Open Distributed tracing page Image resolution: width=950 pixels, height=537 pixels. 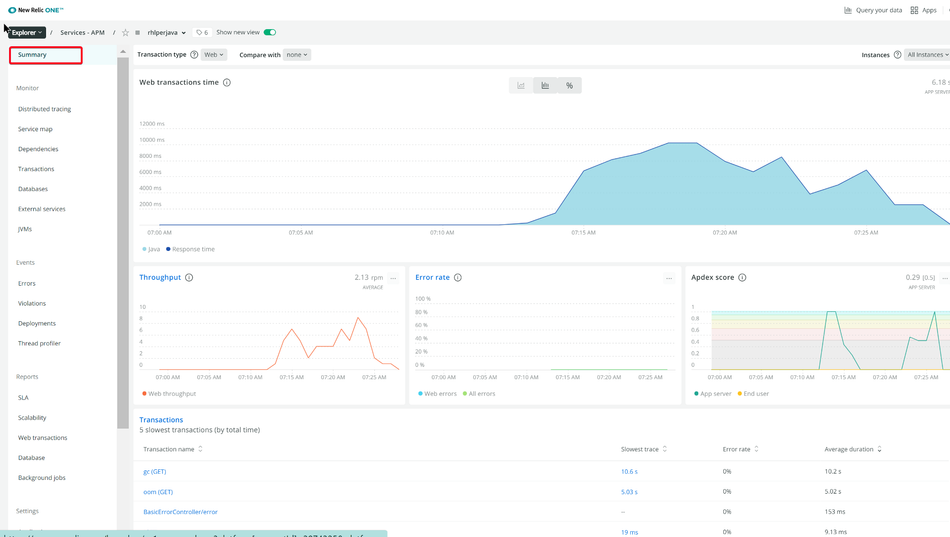[45, 109]
